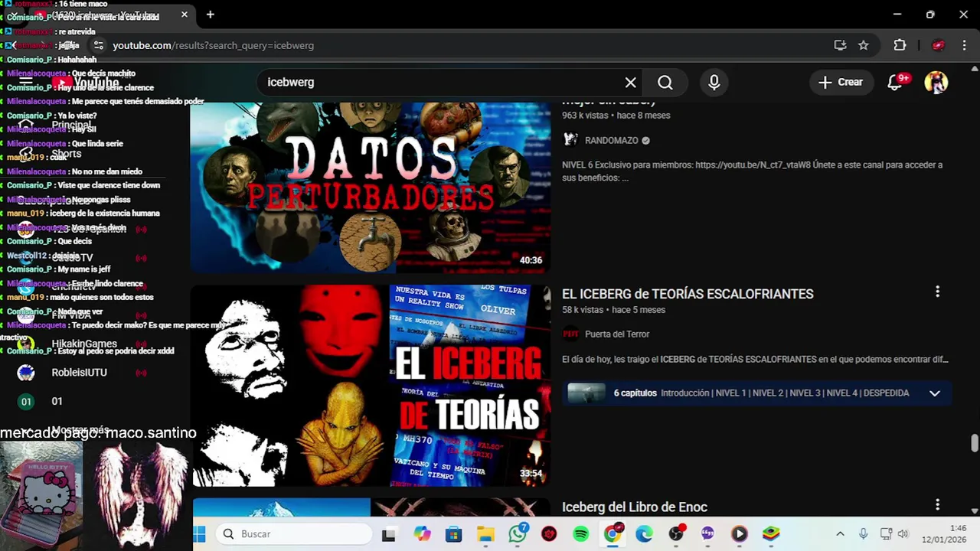Launch Copilot from the taskbar
The width and height of the screenshot is (980, 551).
(422, 534)
